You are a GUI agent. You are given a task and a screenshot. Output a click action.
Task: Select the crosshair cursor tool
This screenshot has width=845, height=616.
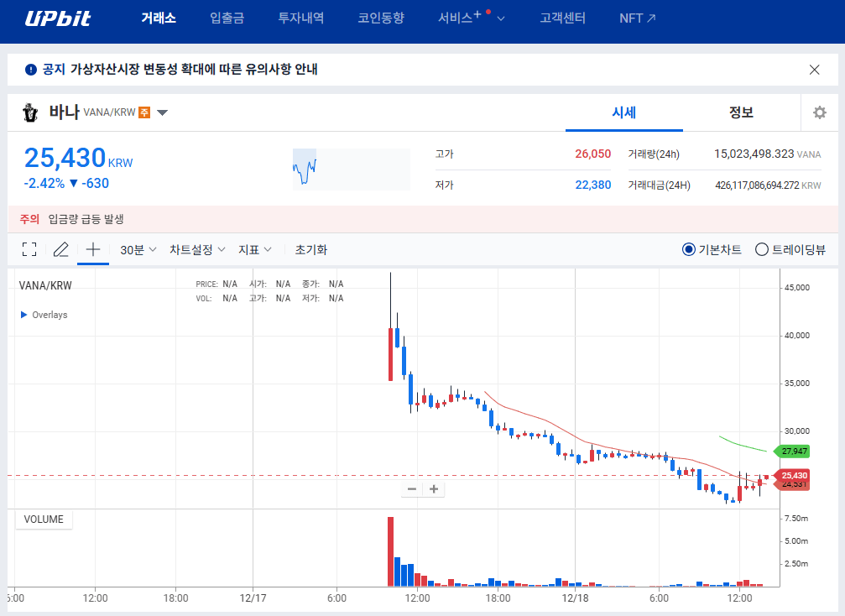click(93, 249)
